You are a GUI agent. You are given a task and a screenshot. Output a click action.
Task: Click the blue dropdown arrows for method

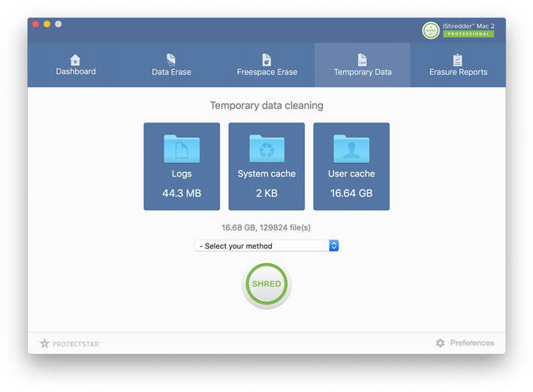pyautogui.click(x=334, y=246)
